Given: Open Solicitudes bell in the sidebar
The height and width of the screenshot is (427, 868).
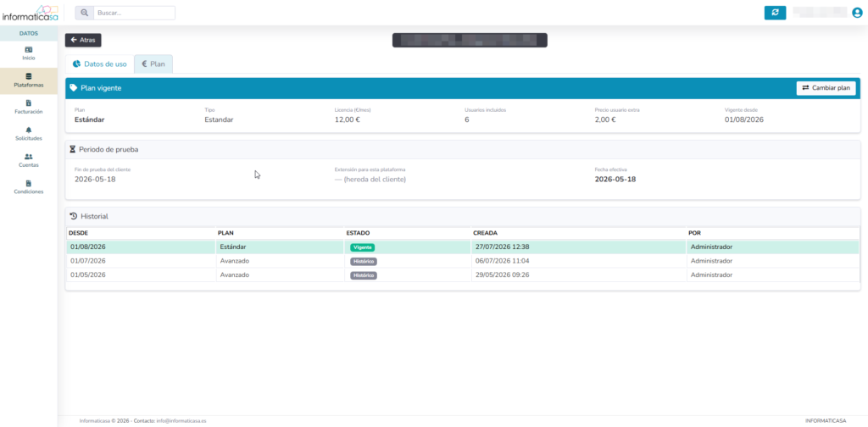Looking at the screenshot, I should coord(29,133).
